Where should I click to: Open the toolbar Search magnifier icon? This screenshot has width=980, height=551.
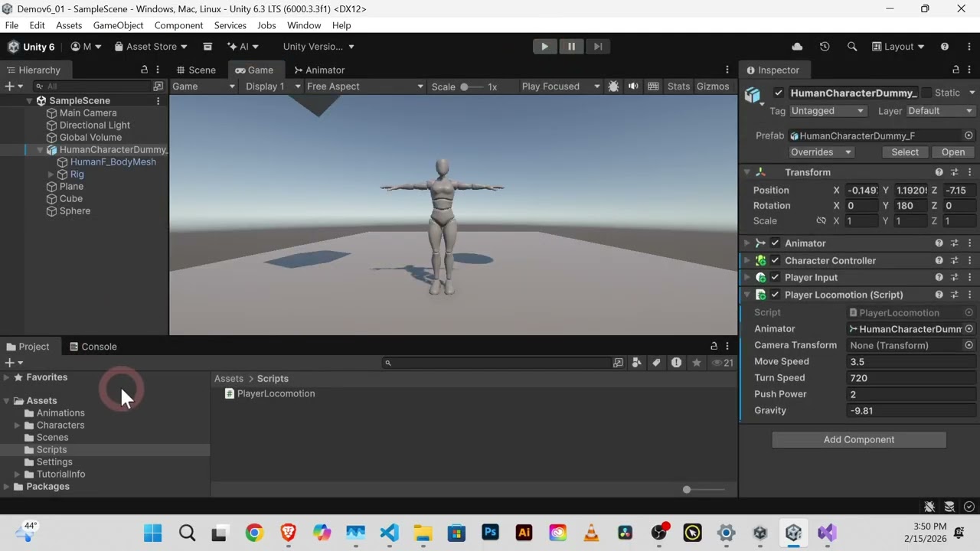coord(852,47)
